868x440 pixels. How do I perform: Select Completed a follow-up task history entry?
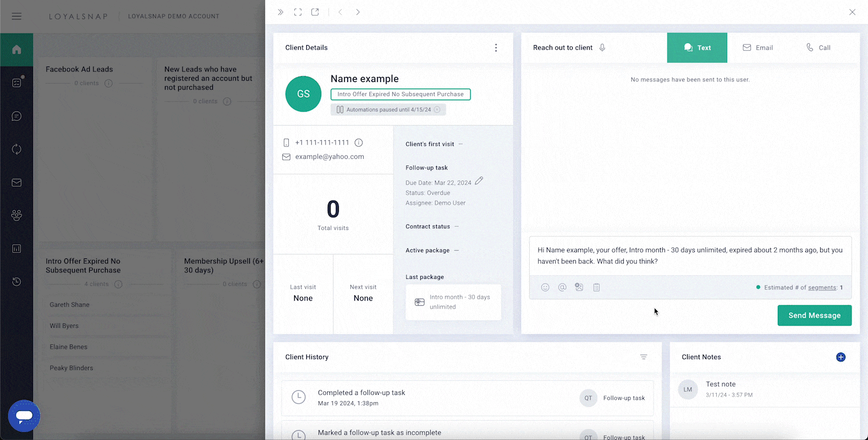point(468,398)
